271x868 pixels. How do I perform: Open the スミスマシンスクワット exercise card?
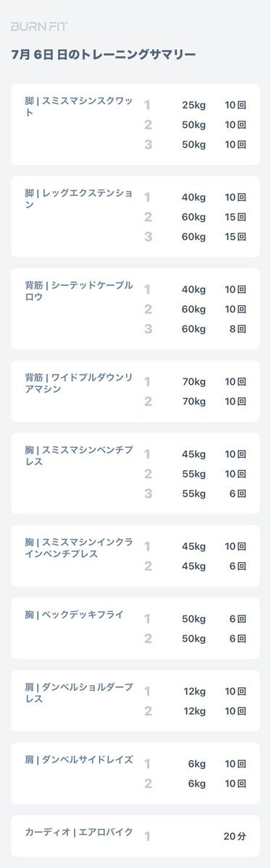pyautogui.click(x=135, y=124)
